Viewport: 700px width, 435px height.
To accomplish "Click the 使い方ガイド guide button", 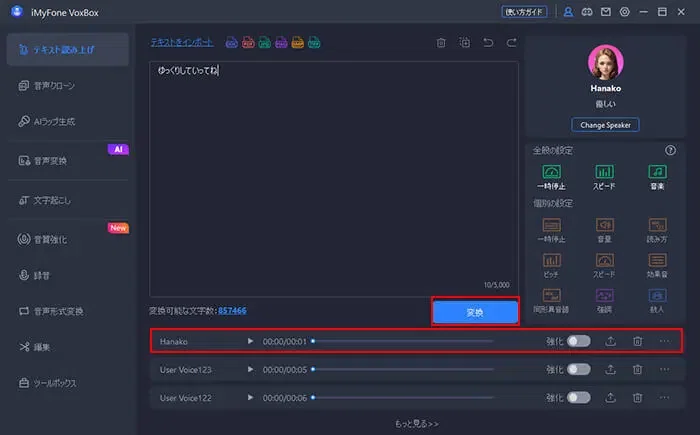I will pyautogui.click(x=525, y=12).
